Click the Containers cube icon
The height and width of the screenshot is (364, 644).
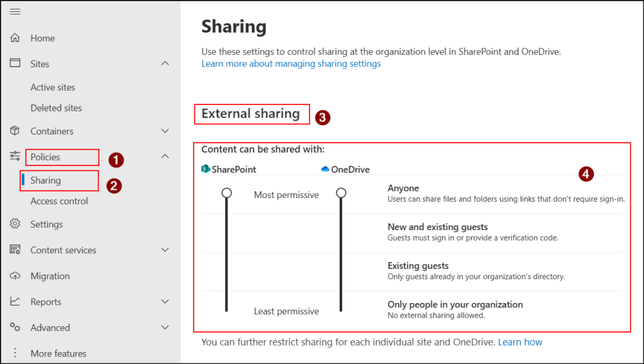[15, 131]
